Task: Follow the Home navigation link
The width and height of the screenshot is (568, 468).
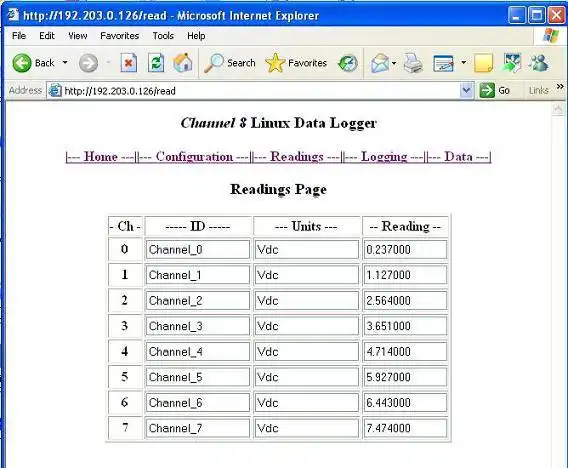Action: 101,157
